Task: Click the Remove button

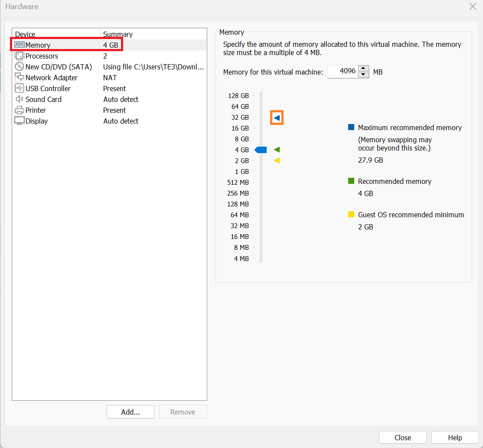Action: pos(183,412)
